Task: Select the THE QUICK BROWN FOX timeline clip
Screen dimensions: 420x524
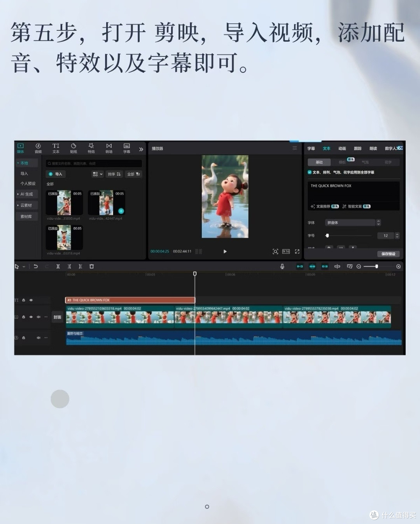Action: point(130,300)
